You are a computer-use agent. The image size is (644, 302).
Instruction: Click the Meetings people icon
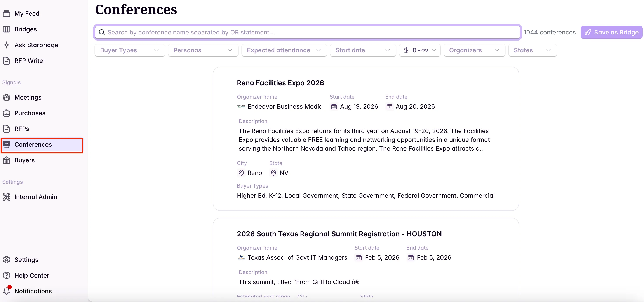[x=7, y=97]
